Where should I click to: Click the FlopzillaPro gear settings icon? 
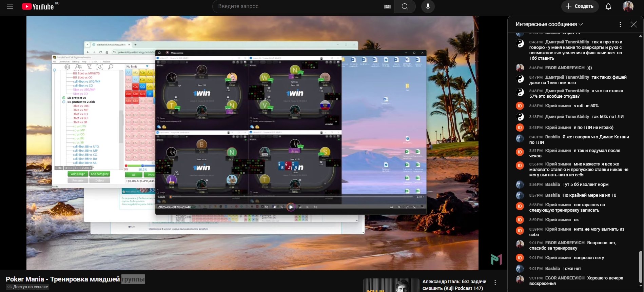pyautogui.click(x=67, y=67)
